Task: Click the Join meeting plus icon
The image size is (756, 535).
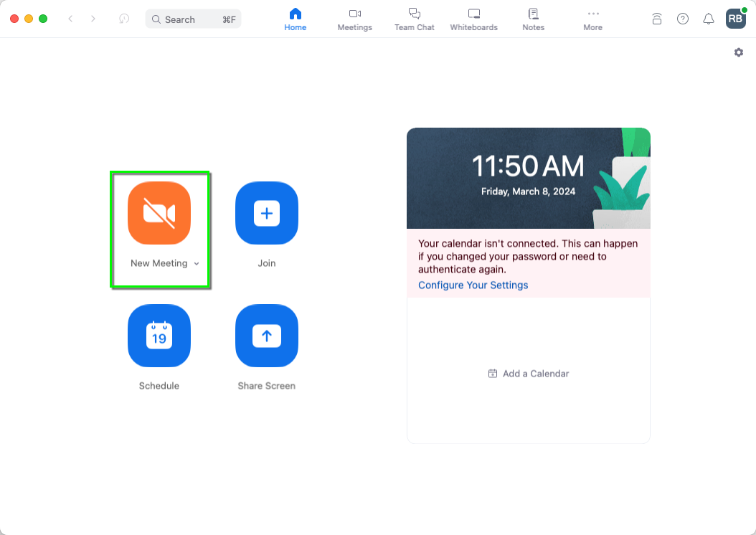Action: pyautogui.click(x=267, y=213)
